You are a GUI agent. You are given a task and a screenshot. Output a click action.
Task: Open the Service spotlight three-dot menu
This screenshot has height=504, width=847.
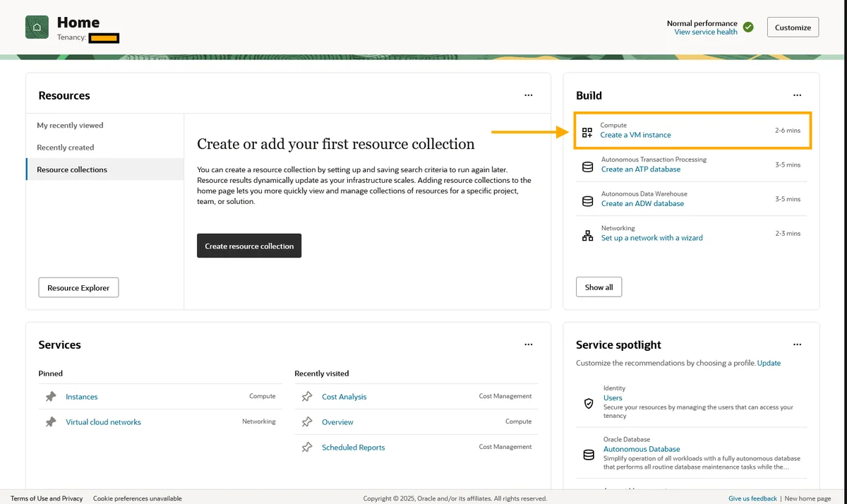tap(798, 344)
